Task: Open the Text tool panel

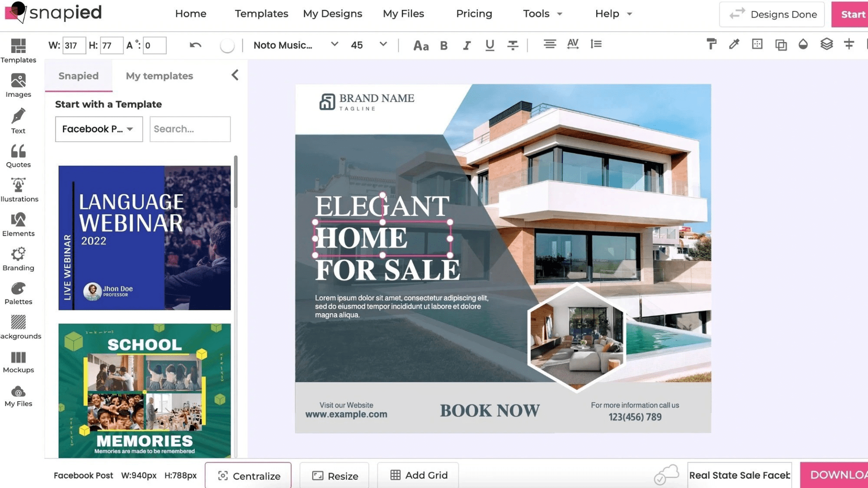Action: 18,122
